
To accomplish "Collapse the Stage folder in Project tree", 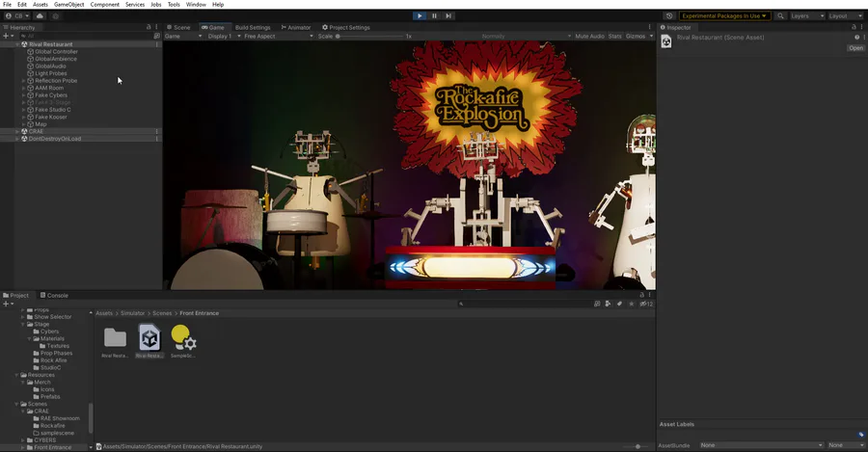I will 23,324.
